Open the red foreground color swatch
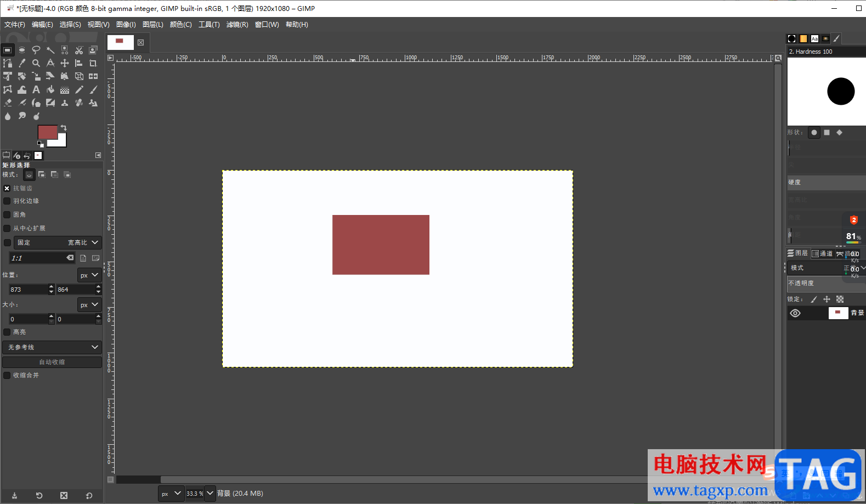This screenshot has width=866, height=504. (47, 132)
